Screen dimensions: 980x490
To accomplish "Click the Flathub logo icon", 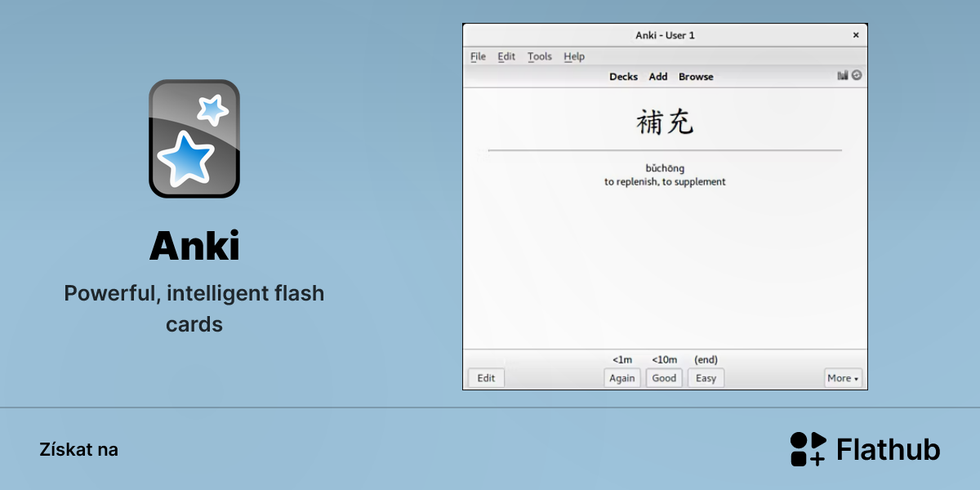I will (808, 449).
